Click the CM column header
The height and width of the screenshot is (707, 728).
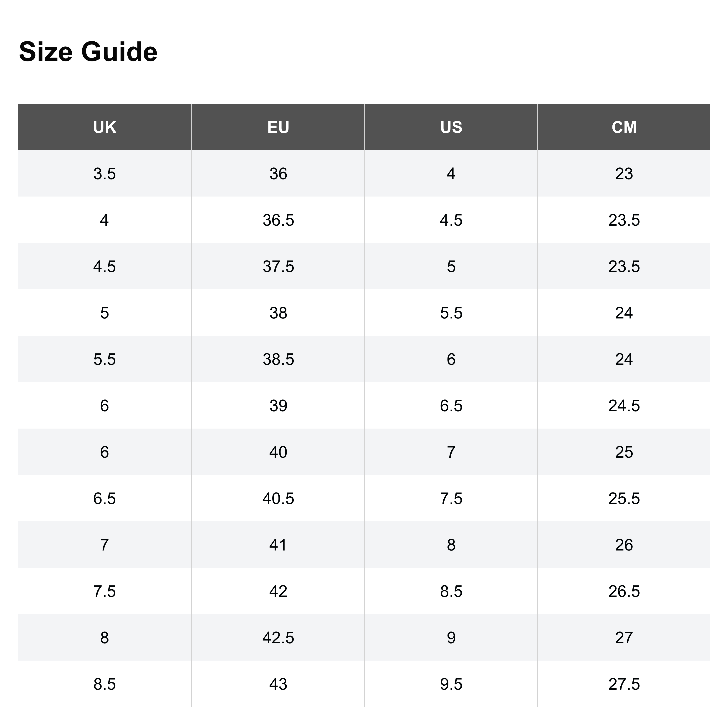coord(624,127)
